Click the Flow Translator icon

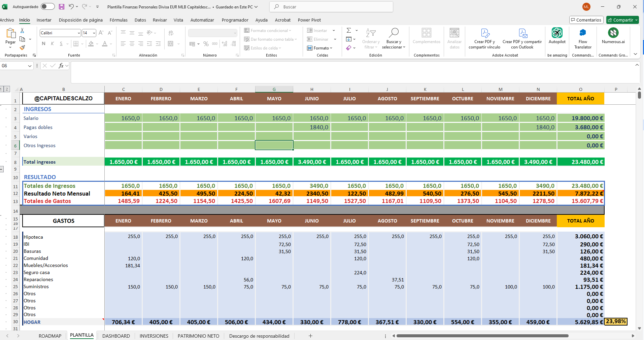583,36
